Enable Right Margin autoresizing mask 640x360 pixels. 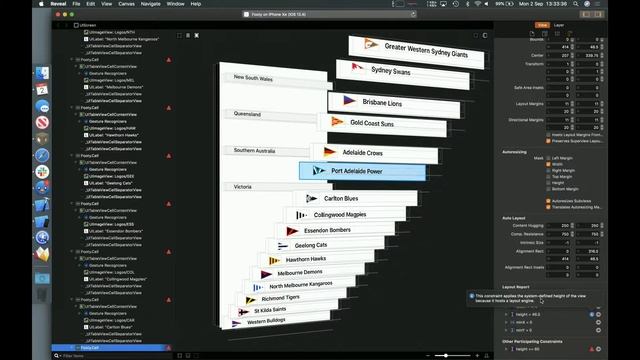548,170
